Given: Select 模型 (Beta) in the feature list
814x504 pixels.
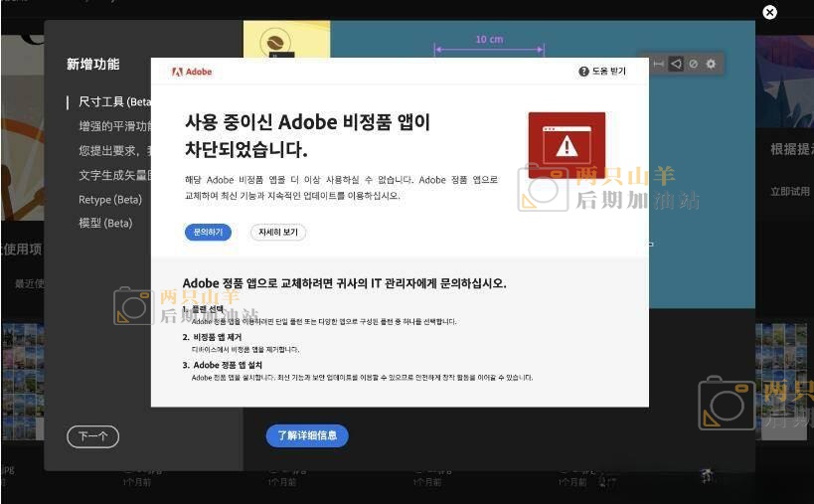Looking at the screenshot, I should (x=105, y=224).
